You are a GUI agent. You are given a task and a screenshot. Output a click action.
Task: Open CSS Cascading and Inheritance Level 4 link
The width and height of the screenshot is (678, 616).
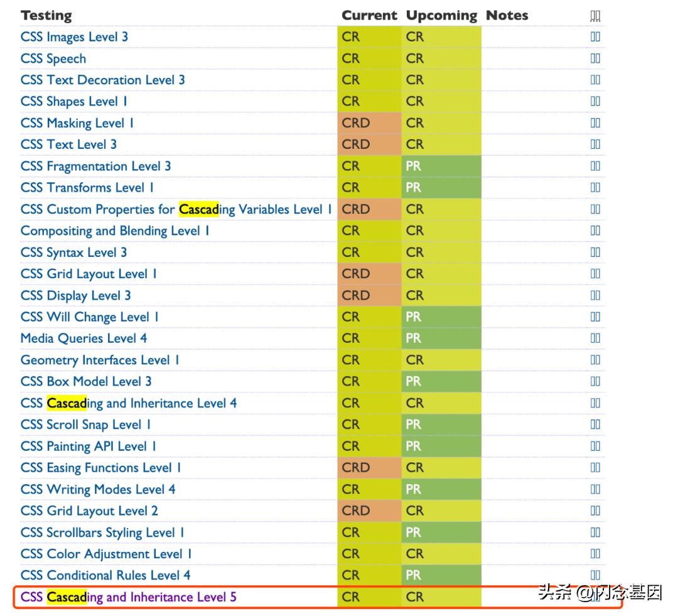coord(129,403)
